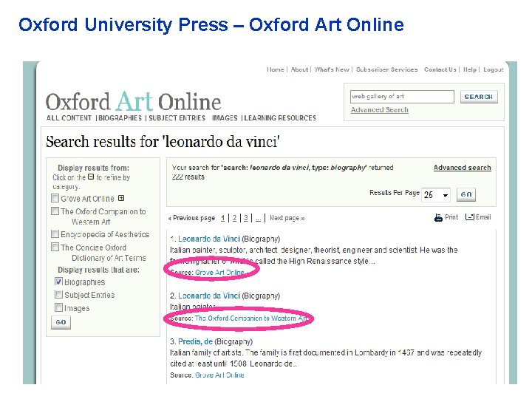Open first Leonardo da Vinci result
Image resolution: width=532 pixels, height=399 pixels.
tap(209, 239)
